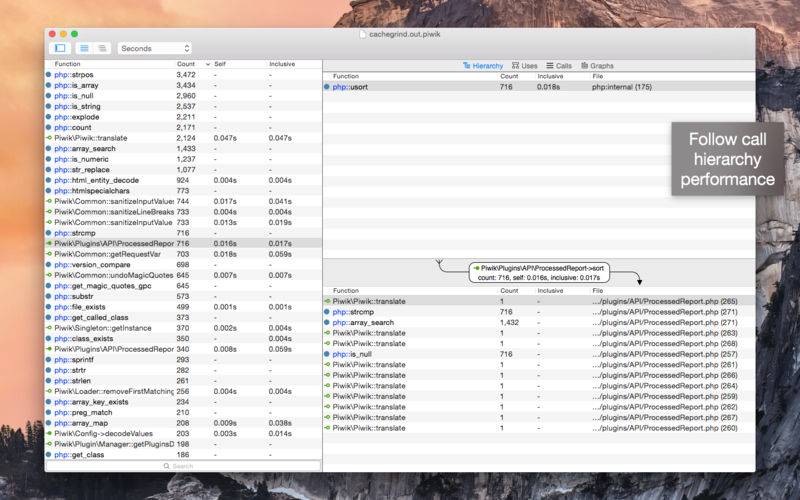Viewport: 800px width, 500px height.
Task: Select php::file_exists row
Action: (183, 307)
